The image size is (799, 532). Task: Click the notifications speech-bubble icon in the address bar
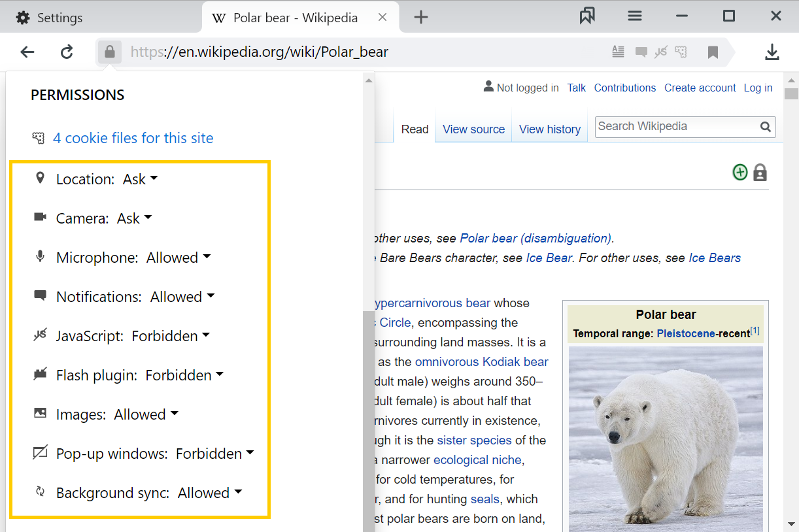coord(641,52)
